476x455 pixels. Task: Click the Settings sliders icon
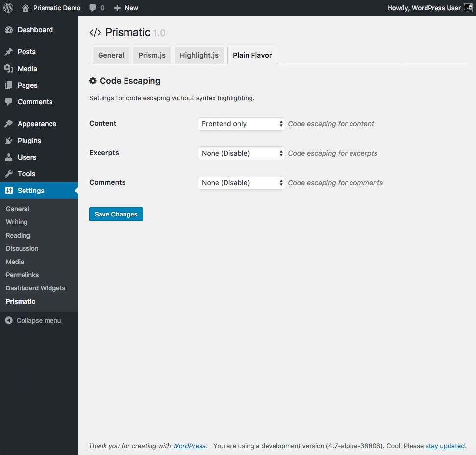9,191
